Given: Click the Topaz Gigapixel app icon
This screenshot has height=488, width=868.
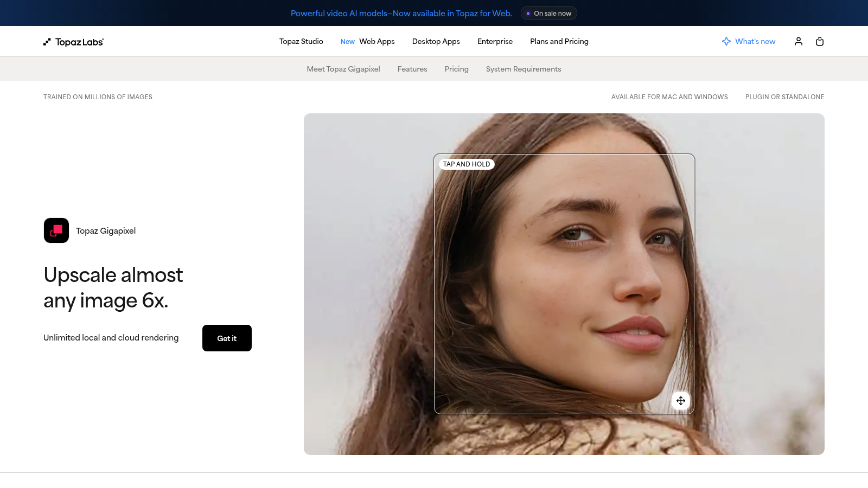Looking at the screenshot, I should tap(56, 230).
